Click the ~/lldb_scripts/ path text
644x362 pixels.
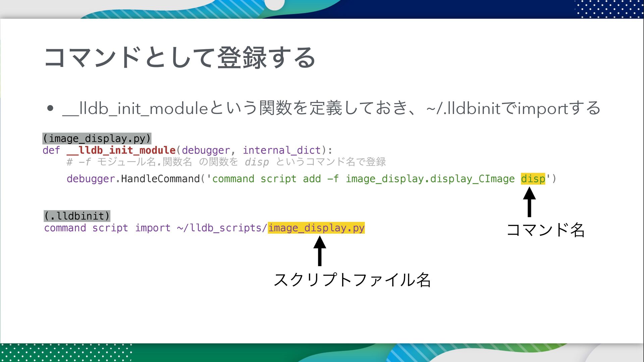(222, 228)
